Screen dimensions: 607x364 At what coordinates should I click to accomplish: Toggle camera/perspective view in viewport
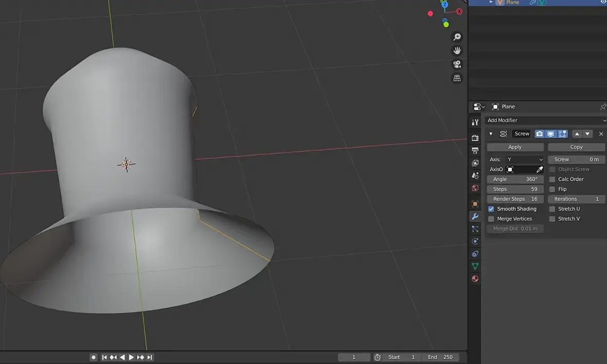coord(456,64)
